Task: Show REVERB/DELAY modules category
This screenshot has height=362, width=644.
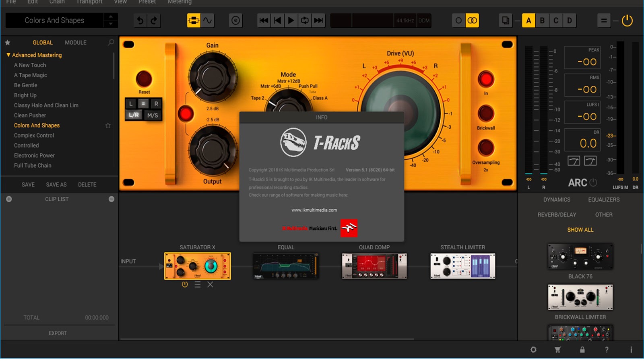Action: (557, 215)
